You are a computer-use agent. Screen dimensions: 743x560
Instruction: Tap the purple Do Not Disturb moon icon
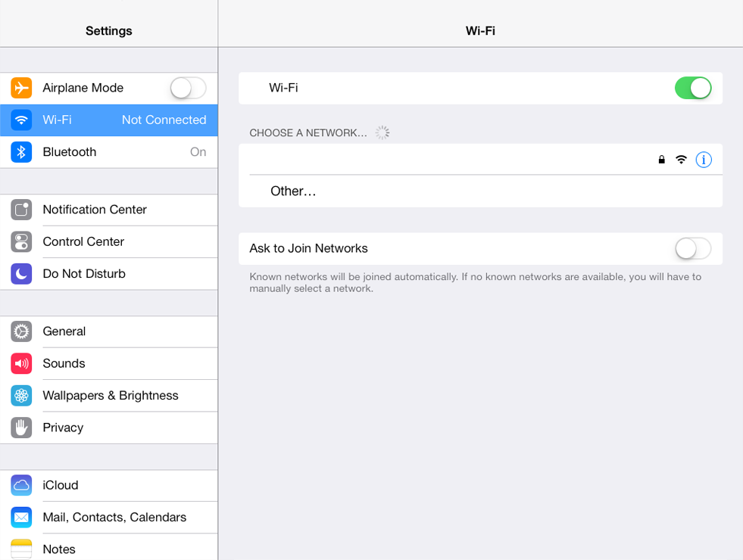pyautogui.click(x=21, y=274)
